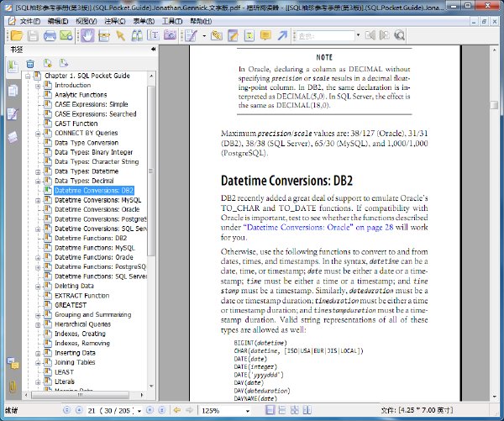The image size is (504, 421).
Task: Open the Layers sidebar panel icon
Action: pos(13,137)
